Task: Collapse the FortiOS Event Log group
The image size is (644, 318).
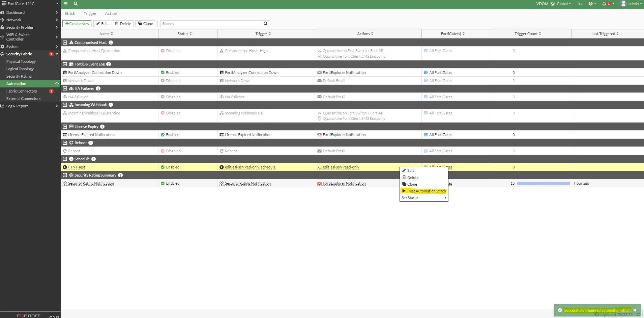Action: pyautogui.click(x=65, y=64)
